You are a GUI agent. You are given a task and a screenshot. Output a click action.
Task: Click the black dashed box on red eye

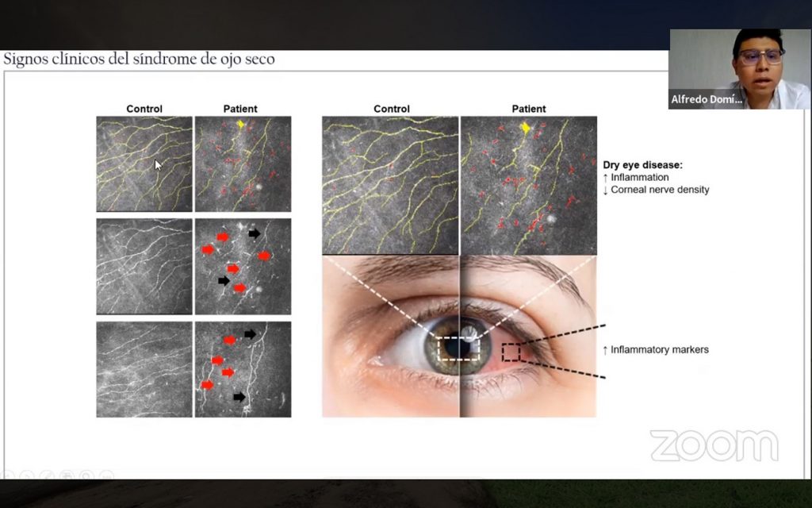click(x=511, y=352)
